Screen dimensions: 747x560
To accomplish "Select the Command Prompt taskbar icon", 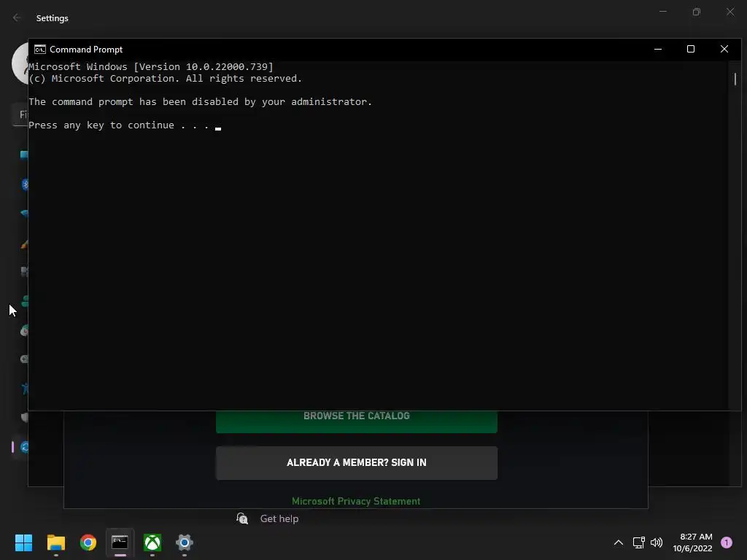I will [x=120, y=542].
